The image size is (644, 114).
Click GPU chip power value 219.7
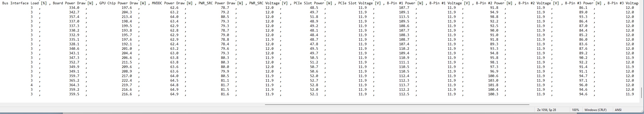pos(127,85)
